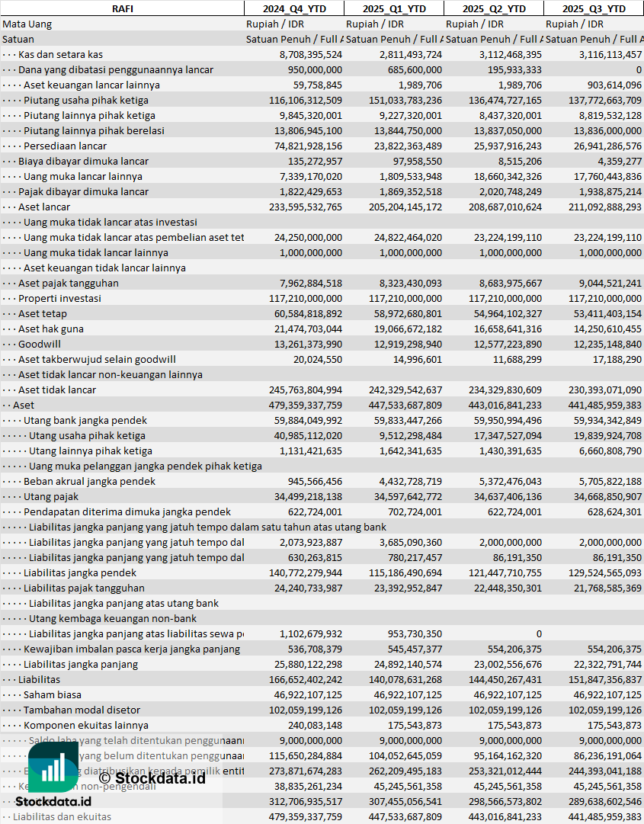
Task: Select the value 233,595,532,765
Action: pos(306,207)
